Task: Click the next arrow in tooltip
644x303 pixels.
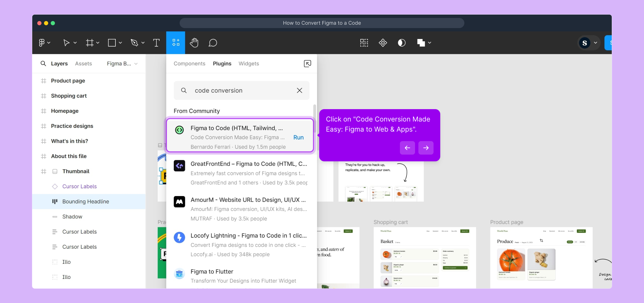Action: [426, 148]
